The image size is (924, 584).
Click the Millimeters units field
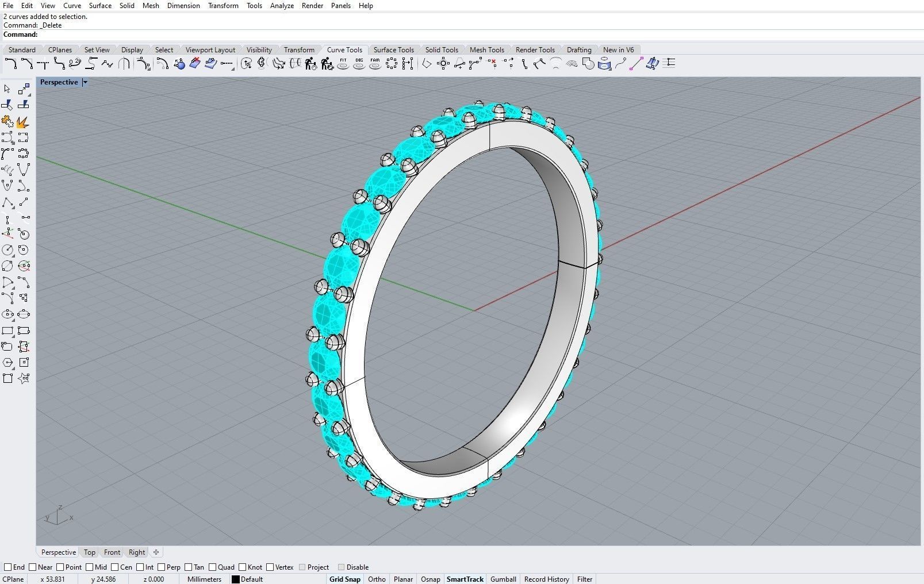204,579
